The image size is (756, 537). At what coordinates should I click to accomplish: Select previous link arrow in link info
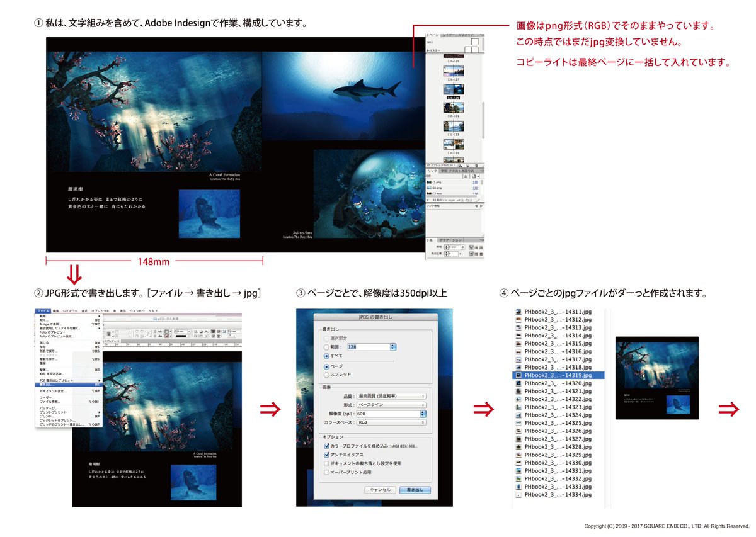click(476, 206)
